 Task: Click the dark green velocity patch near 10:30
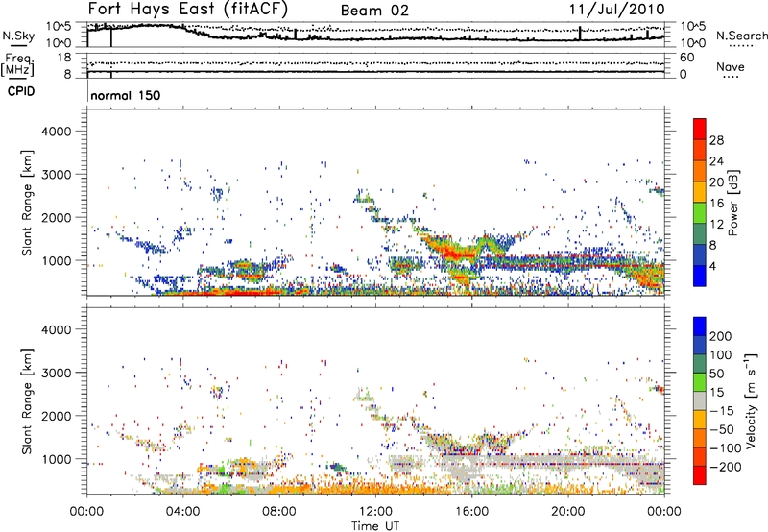click(337, 467)
